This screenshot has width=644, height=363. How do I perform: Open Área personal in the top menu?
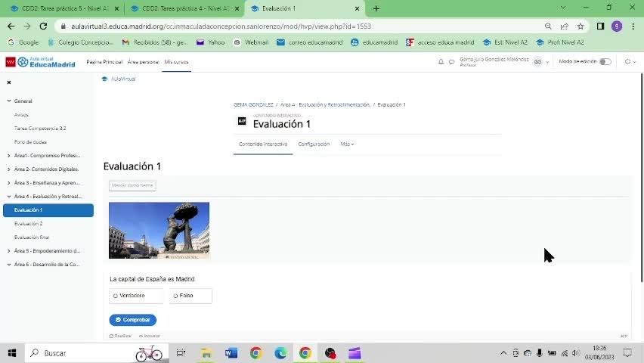143,62
